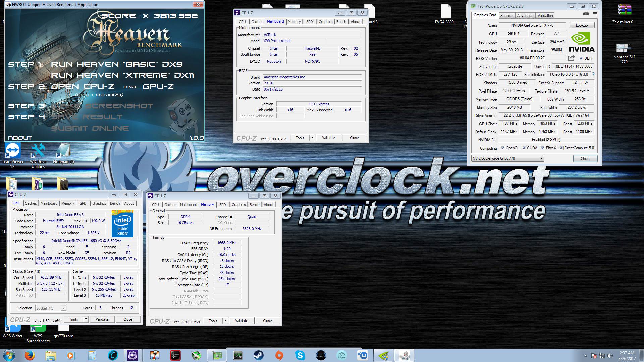Click the Bus Interface question mark
Image resolution: width=644 pixels, height=362 pixels.
pos(593,74)
